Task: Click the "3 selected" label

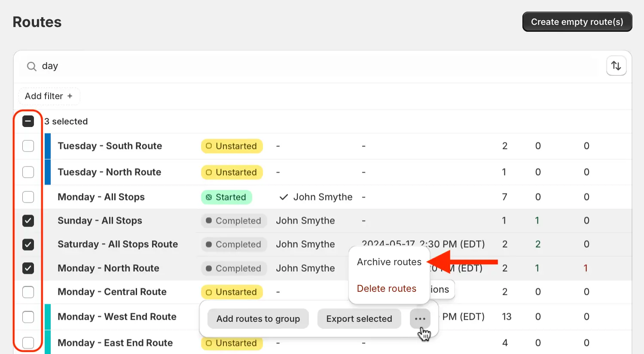Action: point(66,121)
